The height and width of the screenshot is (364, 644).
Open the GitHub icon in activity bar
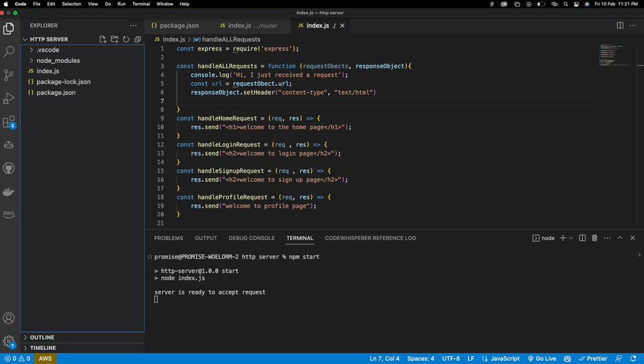(9, 168)
